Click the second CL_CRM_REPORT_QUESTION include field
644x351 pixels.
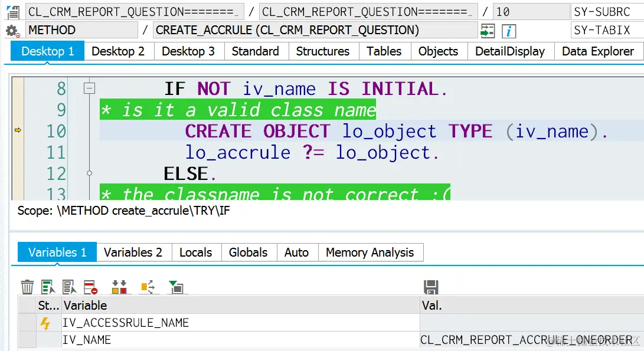(368, 12)
